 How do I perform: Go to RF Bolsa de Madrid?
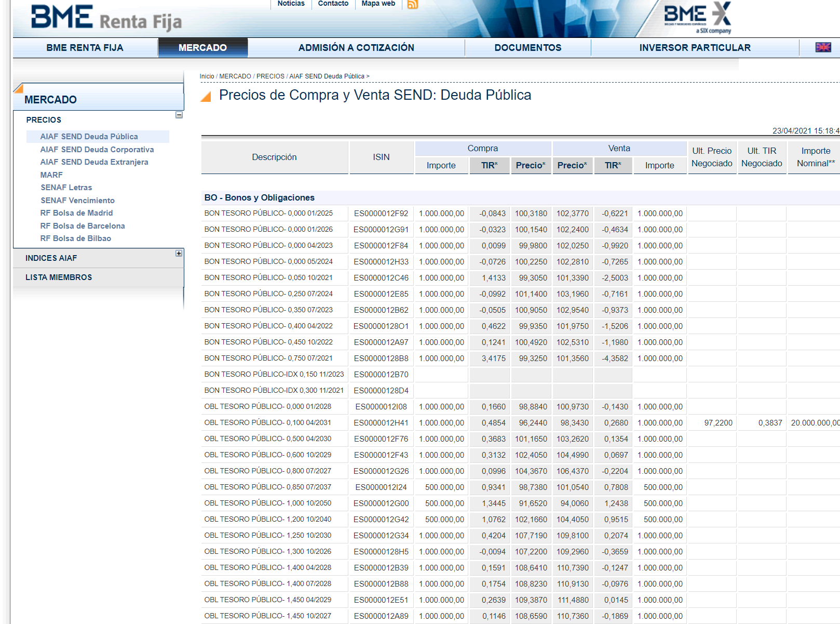click(76, 213)
